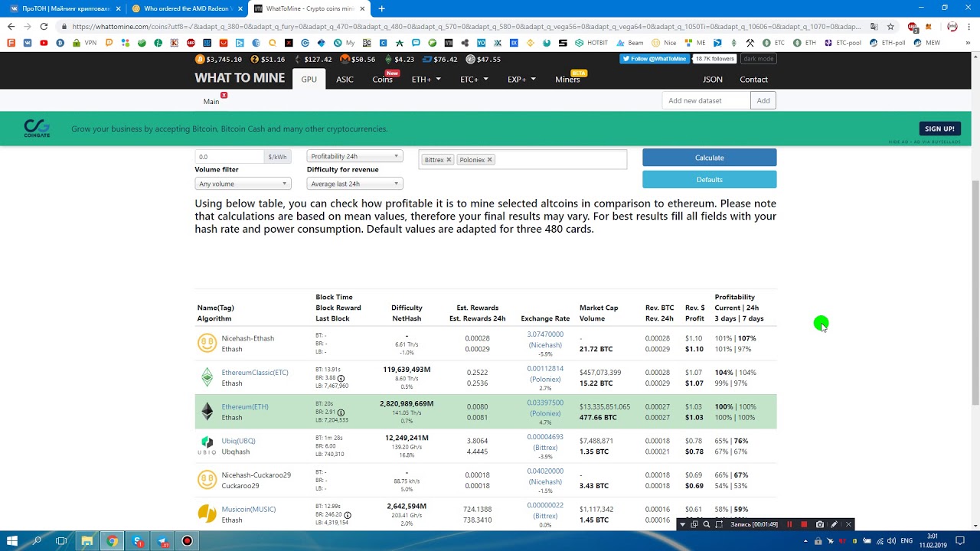Open the Miners tab
Image resolution: width=980 pixels, height=551 pixels.
point(568,80)
